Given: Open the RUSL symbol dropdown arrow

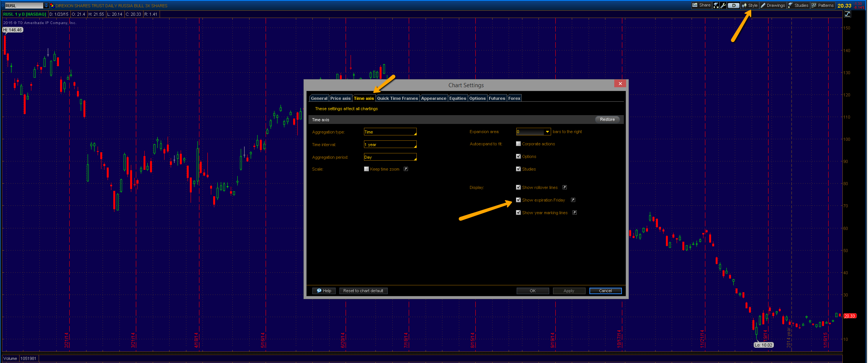Looking at the screenshot, I should pos(46,5).
